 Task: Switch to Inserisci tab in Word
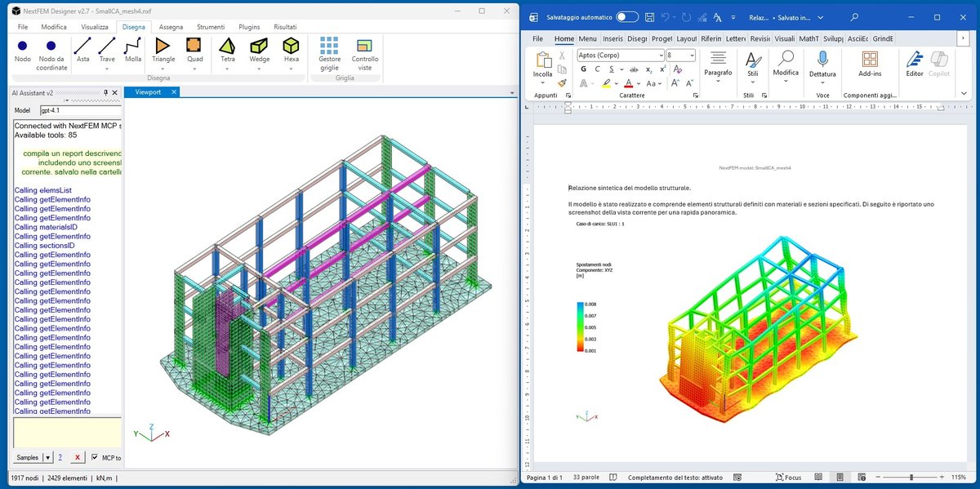612,38
